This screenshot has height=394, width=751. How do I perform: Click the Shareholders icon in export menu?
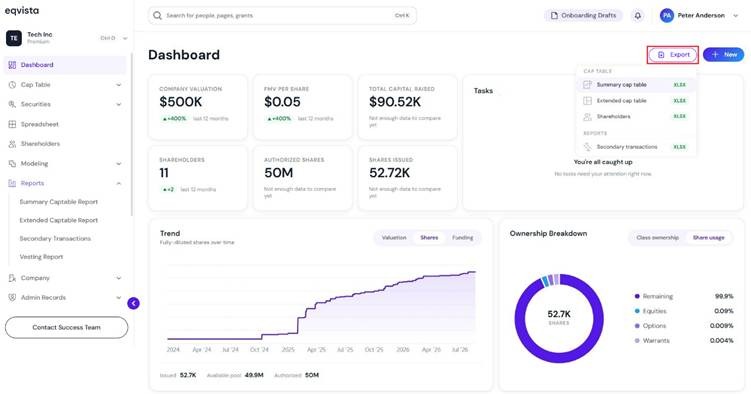(587, 116)
